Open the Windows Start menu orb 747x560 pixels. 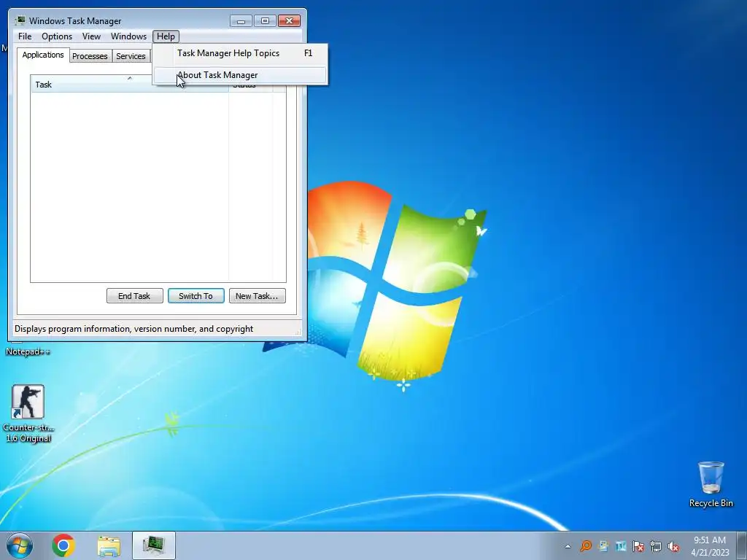(x=20, y=545)
